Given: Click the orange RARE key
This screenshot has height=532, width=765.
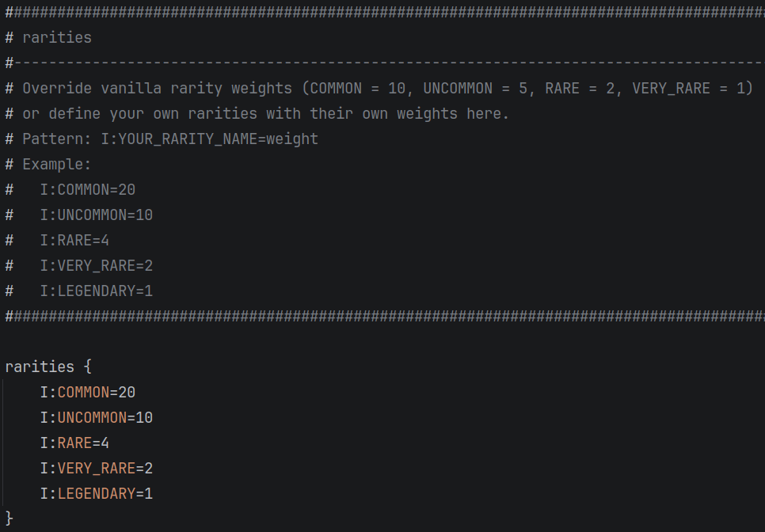Looking at the screenshot, I should point(74,443).
